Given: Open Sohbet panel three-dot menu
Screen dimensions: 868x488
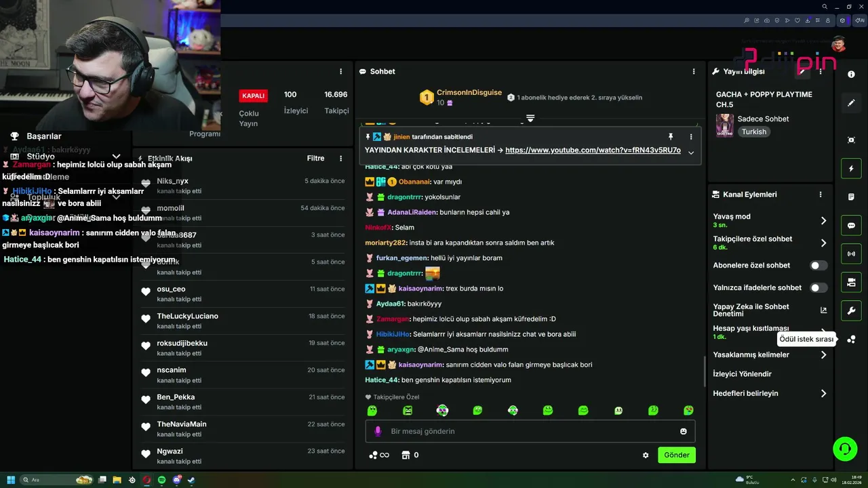Looking at the screenshot, I should coord(693,71).
